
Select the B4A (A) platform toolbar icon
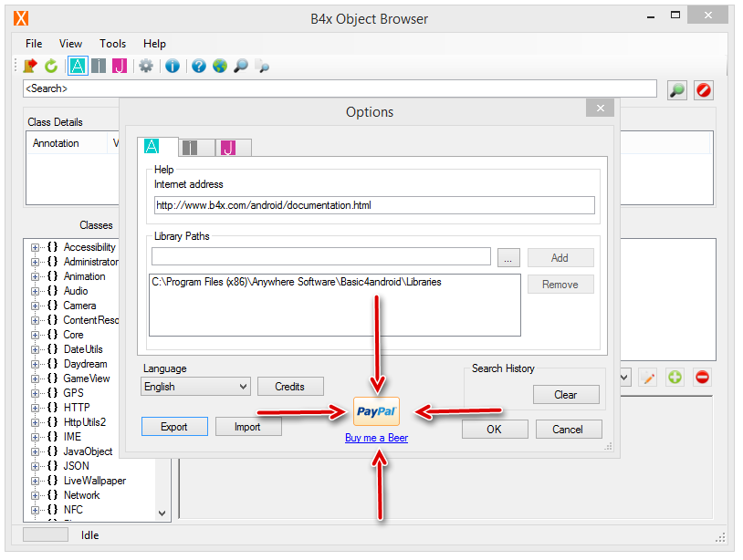(78, 66)
